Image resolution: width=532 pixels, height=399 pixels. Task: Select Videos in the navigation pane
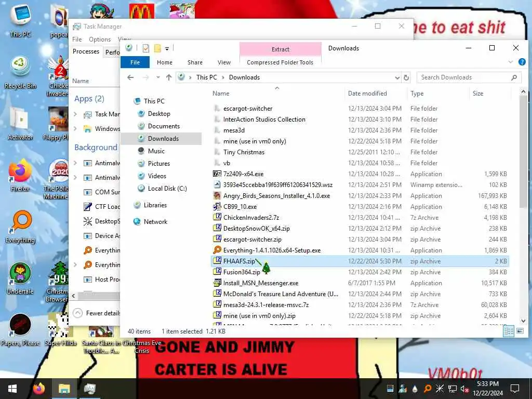click(x=157, y=176)
